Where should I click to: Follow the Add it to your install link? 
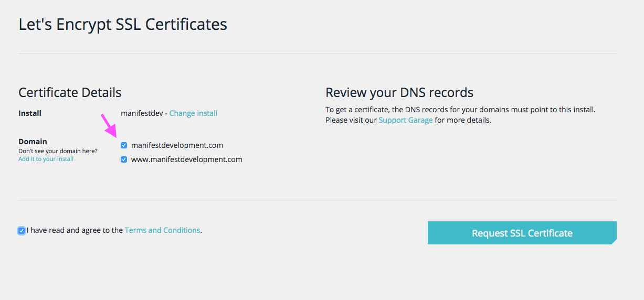pyautogui.click(x=46, y=159)
